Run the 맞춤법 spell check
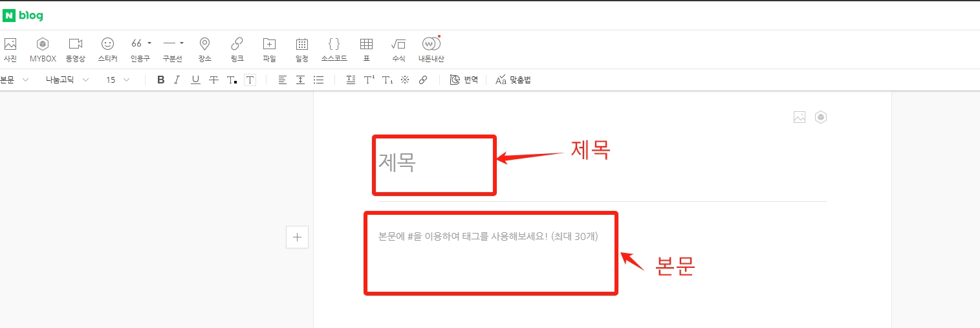The width and height of the screenshot is (980, 328). [513, 80]
